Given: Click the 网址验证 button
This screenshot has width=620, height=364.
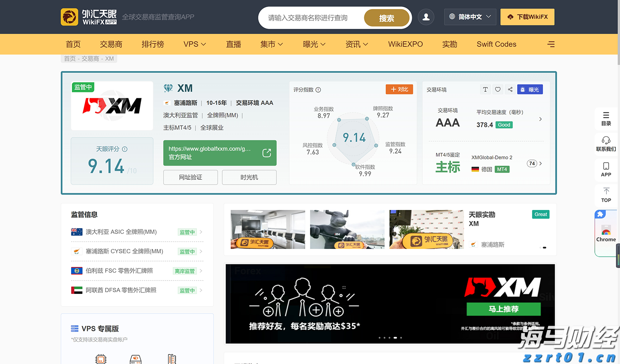Looking at the screenshot, I should (x=190, y=177).
